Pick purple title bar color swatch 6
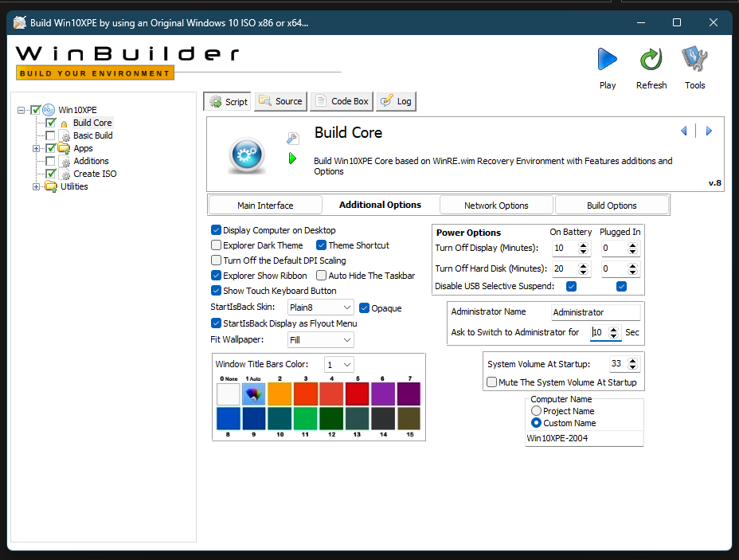The height and width of the screenshot is (560, 739). 383,394
